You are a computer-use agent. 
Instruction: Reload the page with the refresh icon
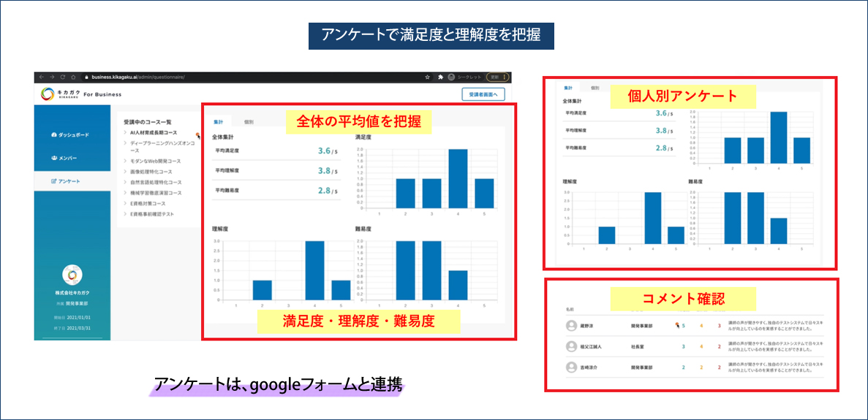[63, 77]
